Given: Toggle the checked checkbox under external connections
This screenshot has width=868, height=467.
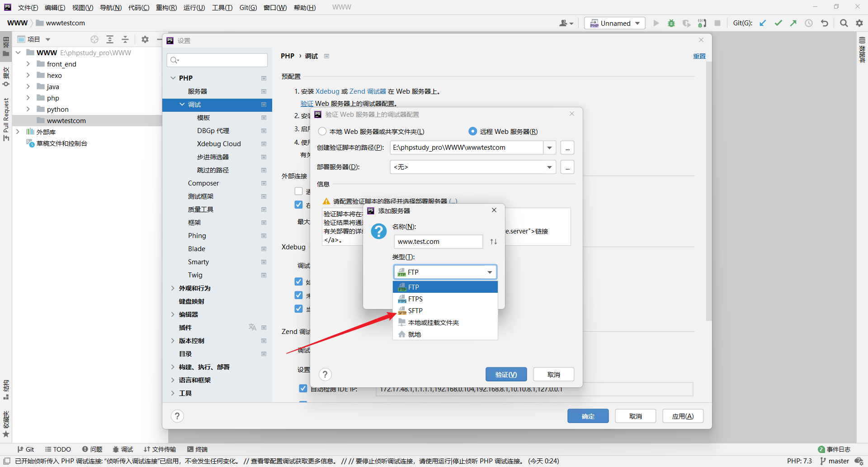Looking at the screenshot, I should tap(298, 205).
